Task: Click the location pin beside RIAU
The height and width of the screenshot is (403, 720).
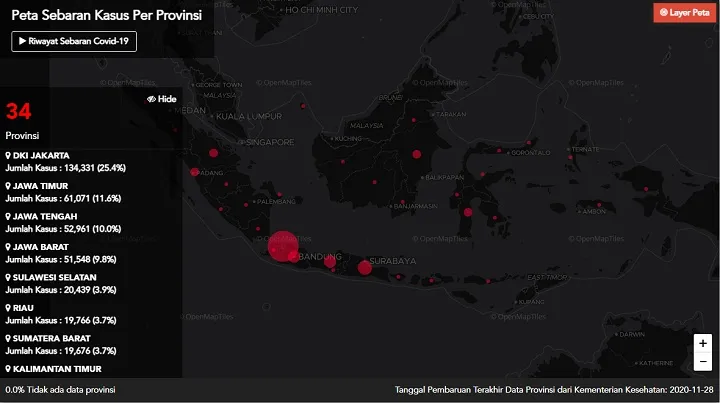Action: point(8,308)
